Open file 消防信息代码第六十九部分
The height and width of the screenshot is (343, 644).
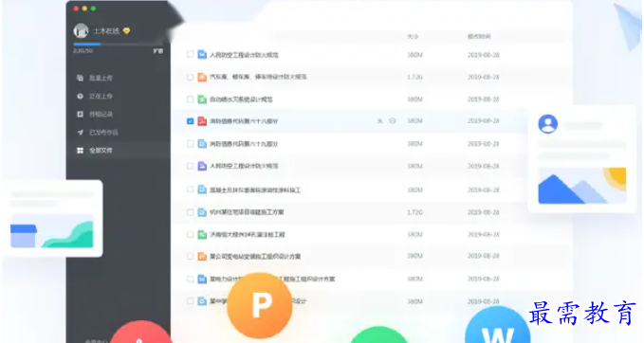[244, 144]
